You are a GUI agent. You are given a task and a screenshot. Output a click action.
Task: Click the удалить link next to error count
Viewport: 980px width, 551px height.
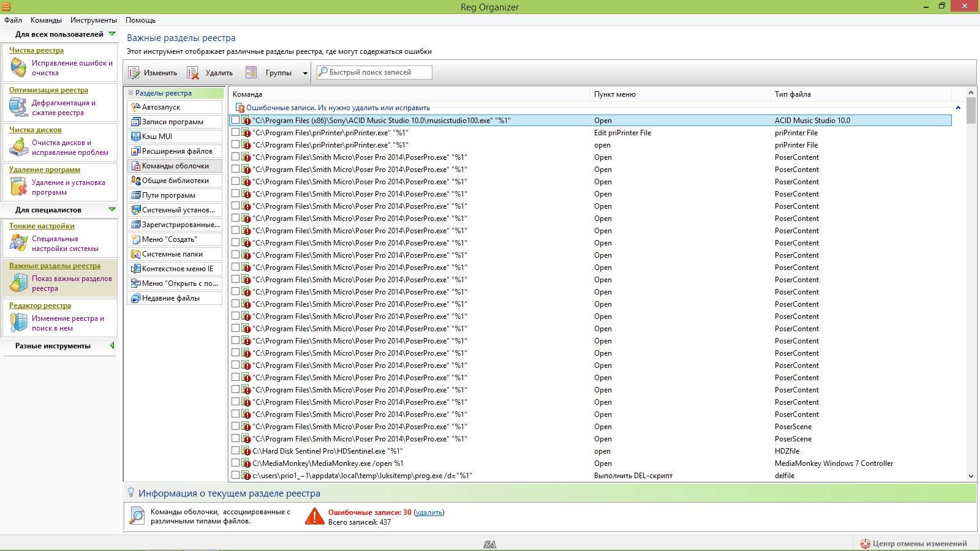pyautogui.click(x=429, y=512)
